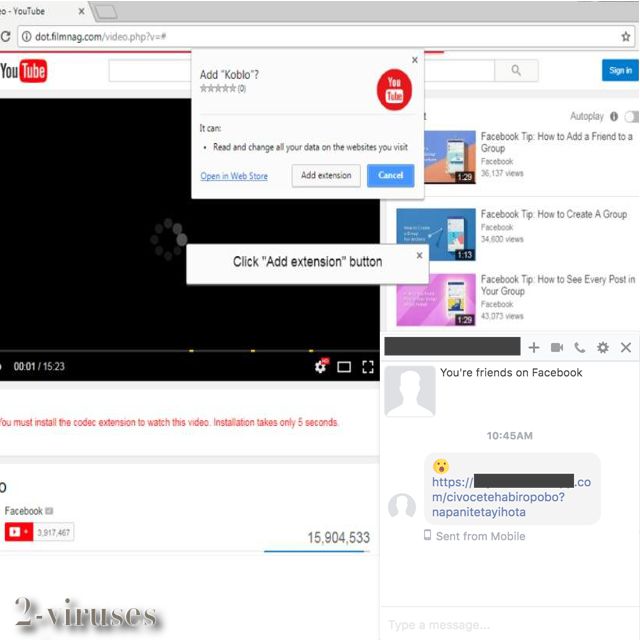Open the suspicious link in chat message
Viewport: 640px width, 640px height.
511,497
